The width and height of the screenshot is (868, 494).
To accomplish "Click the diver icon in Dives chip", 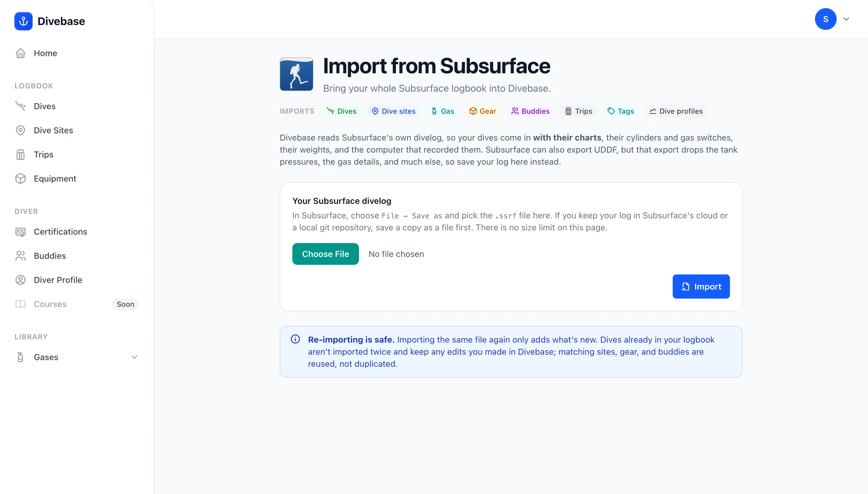I will (330, 111).
